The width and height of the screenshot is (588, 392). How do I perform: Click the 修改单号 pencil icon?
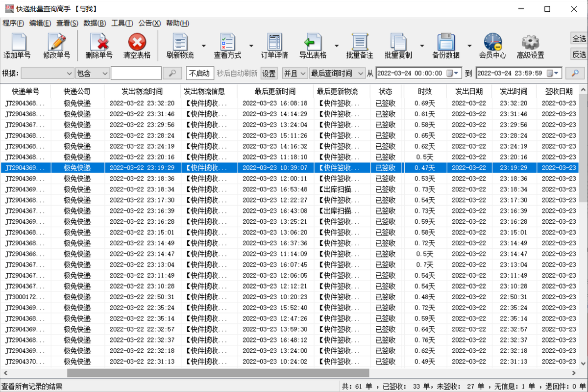pyautogui.click(x=57, y=42)
